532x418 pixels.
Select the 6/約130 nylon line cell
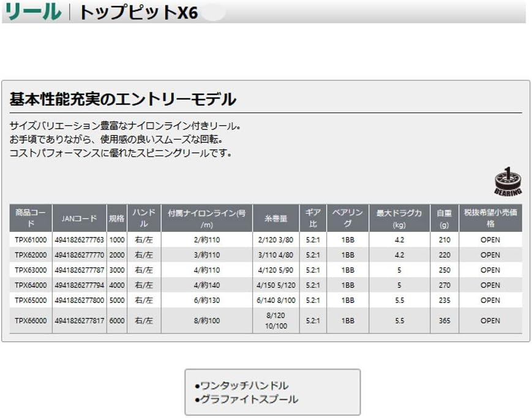206,300
